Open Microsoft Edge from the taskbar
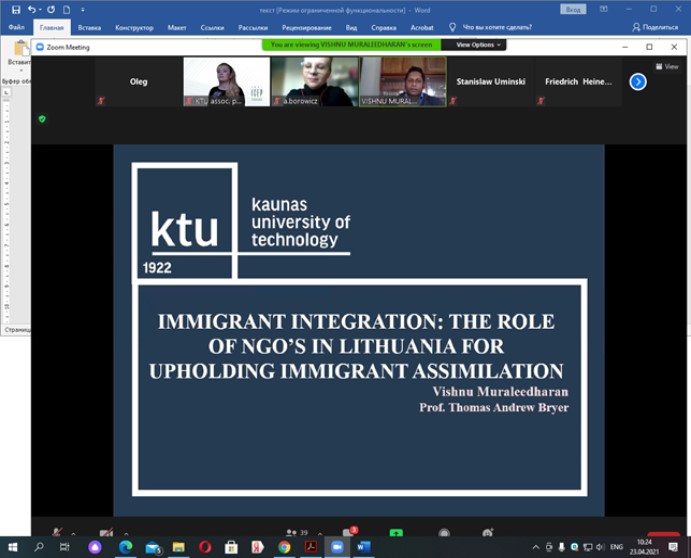The width and height of the screenshot is (691, 558). pyautogui.click(x=125, y=547)
